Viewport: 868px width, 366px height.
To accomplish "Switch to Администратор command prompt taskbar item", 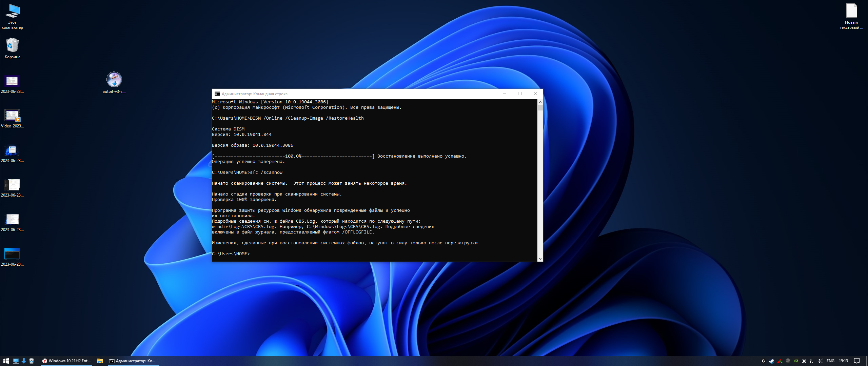I will (x=132, y=361).
